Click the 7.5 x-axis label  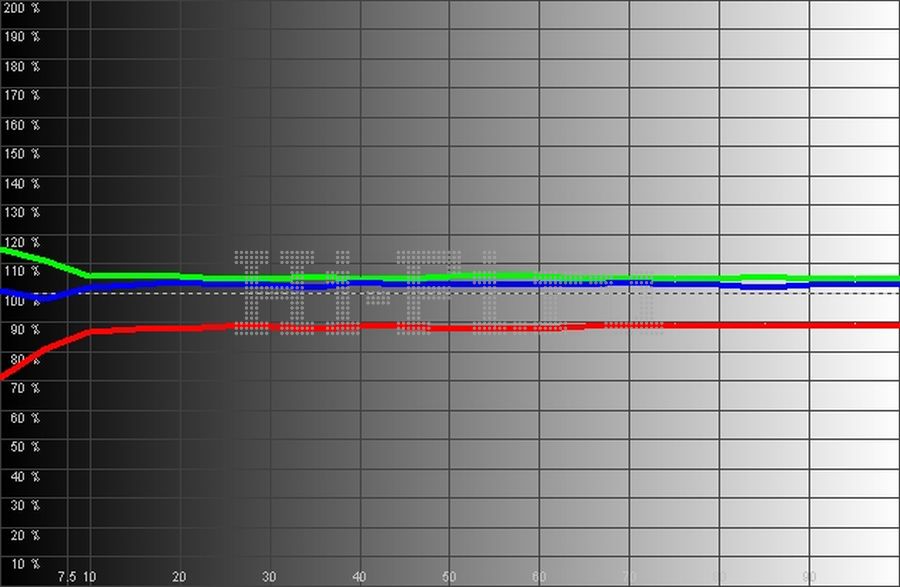67,577
